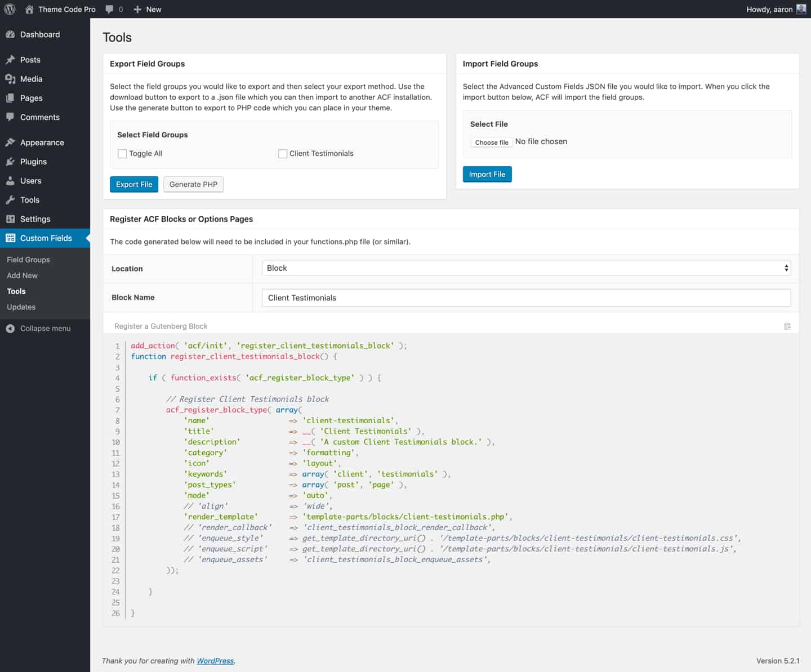Image resolution: width=811 pixels, height=672 pixels.
Task: Open the Add New submenu item
Action: [x=22, y=275]
